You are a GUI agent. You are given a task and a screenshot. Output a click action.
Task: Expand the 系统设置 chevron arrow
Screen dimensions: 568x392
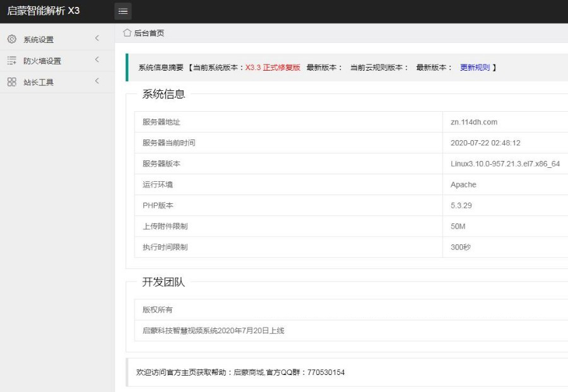coord(97,39)
